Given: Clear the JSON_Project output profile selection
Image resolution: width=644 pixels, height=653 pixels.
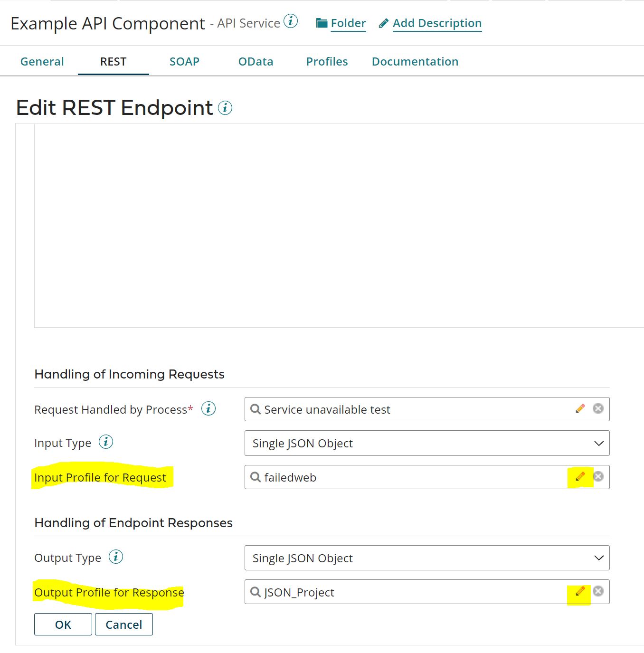Looking at the screenshot, I should [598, 592].
